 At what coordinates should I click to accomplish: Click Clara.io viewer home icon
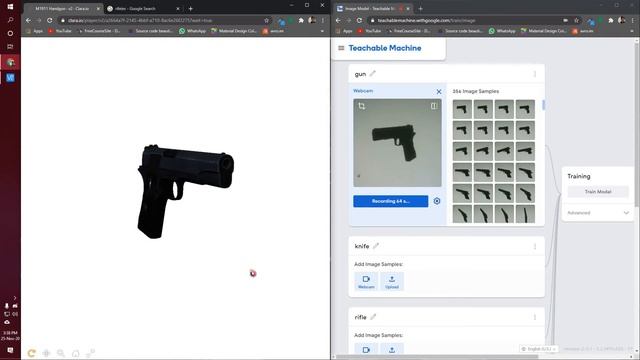click(76, 353)
